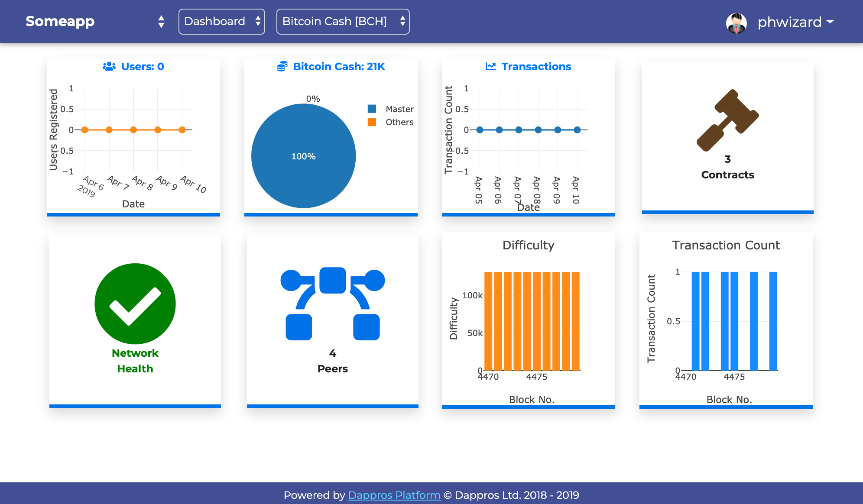Open the Someapp application selector
Screen dimensions: 863x504
95,21
